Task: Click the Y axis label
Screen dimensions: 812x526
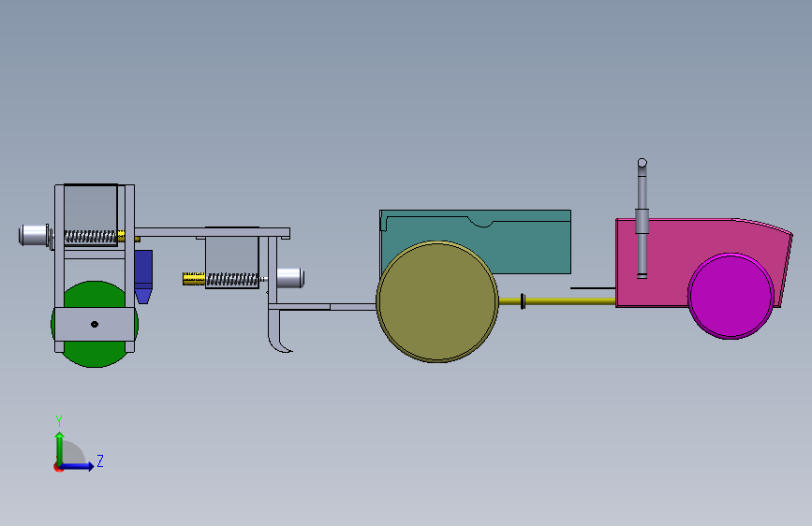Action: point(59,421)
